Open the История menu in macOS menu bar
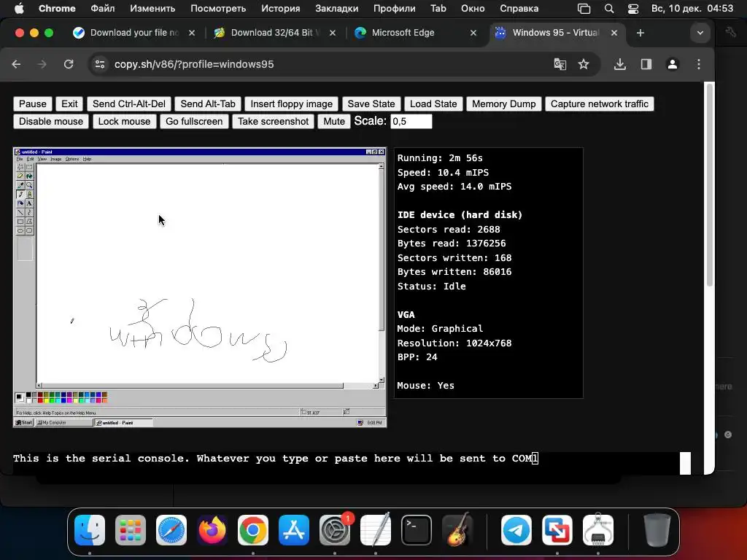The image size is (747, 560). [281, 9]
